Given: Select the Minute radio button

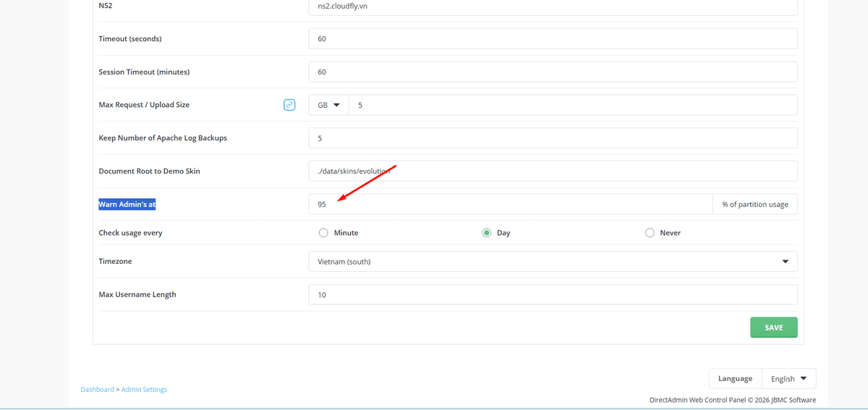Looking at the screenshot, I should [324, 233].
